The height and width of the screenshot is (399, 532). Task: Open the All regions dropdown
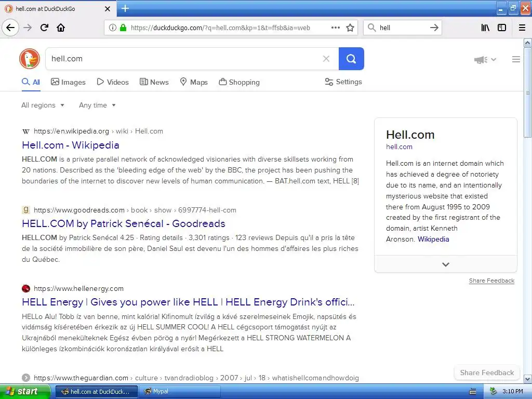43,105
